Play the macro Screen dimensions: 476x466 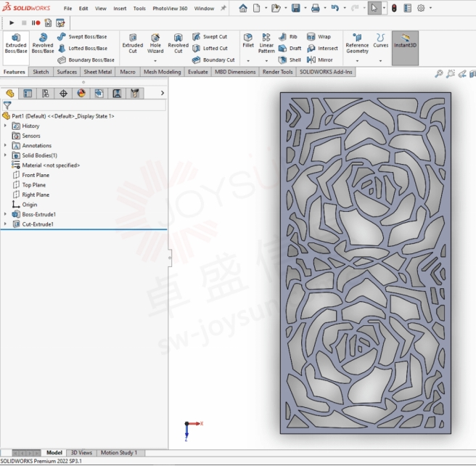[x=12, y=23]
